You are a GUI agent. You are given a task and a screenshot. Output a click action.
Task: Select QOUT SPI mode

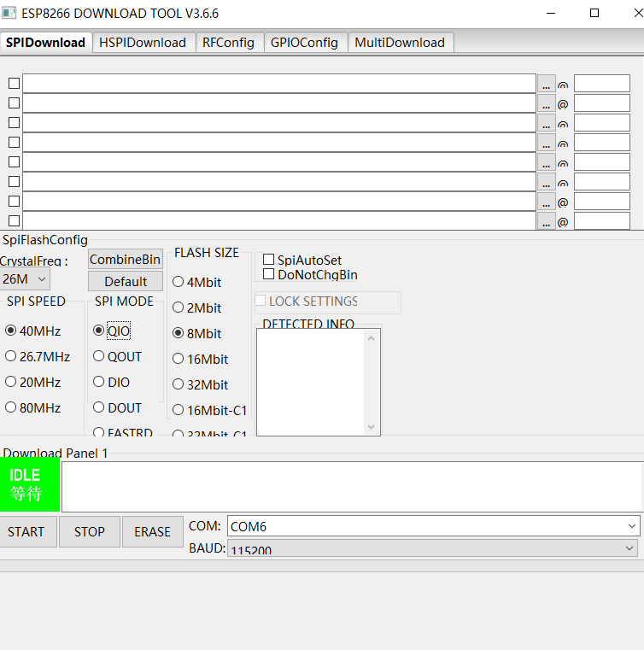point(118,356)
